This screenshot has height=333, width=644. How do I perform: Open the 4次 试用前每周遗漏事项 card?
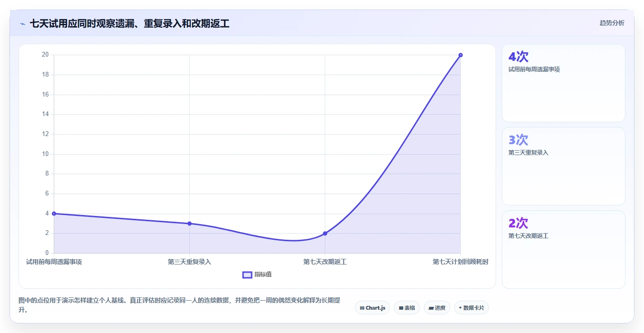coord(564,83)
